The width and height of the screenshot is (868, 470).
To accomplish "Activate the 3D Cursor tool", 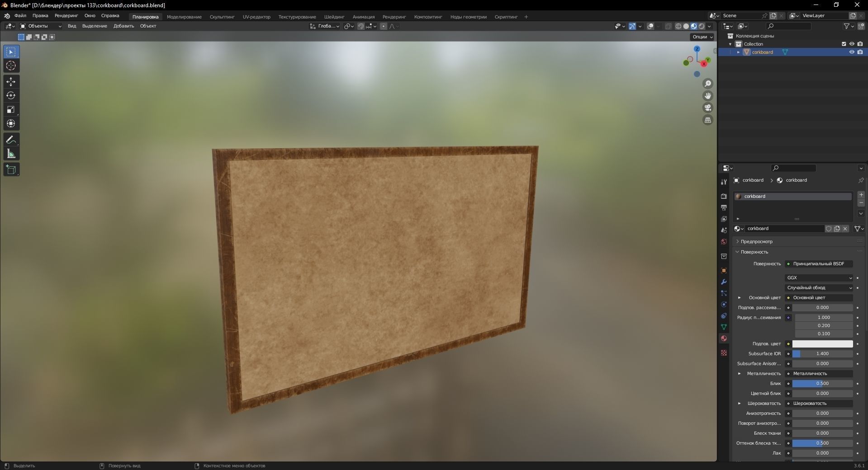I will [11, 66].
